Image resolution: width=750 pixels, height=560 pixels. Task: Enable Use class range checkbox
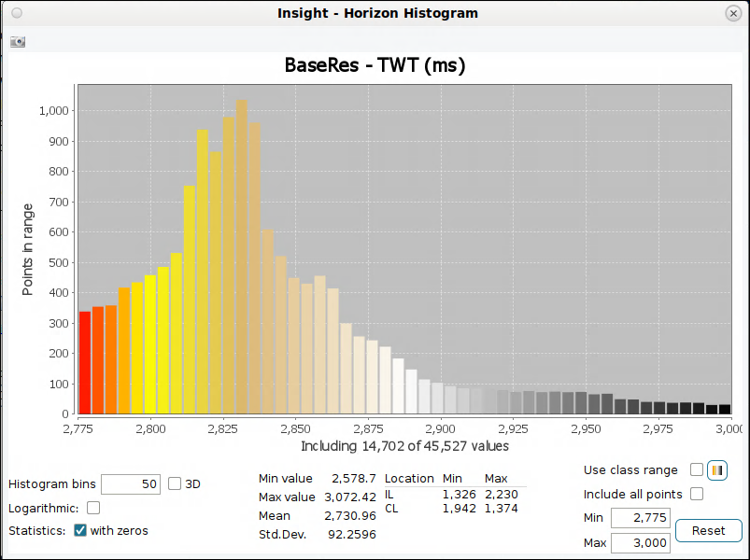[697, 469]
